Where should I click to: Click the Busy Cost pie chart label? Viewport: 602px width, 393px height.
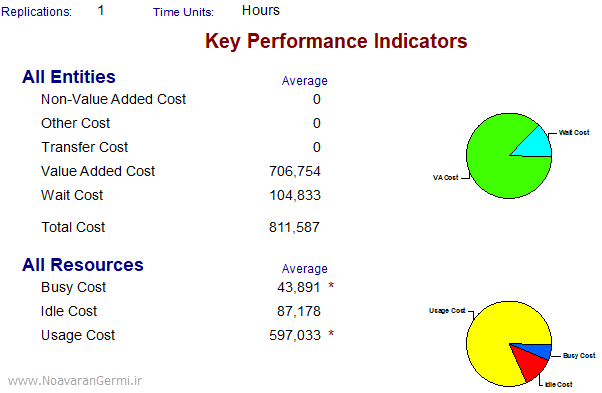[x=579, y=355]
